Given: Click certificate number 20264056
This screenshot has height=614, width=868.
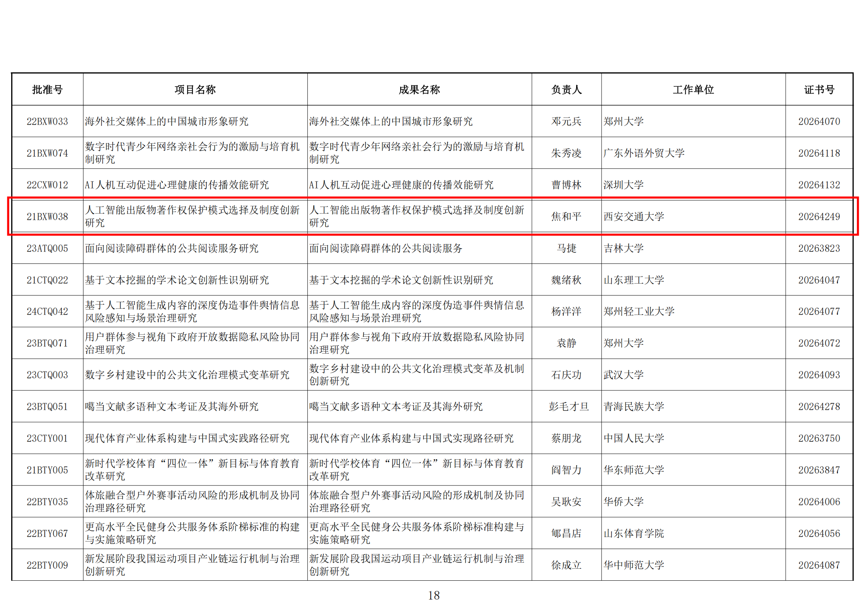Looking at the screenshot, I should pos(819,534).
